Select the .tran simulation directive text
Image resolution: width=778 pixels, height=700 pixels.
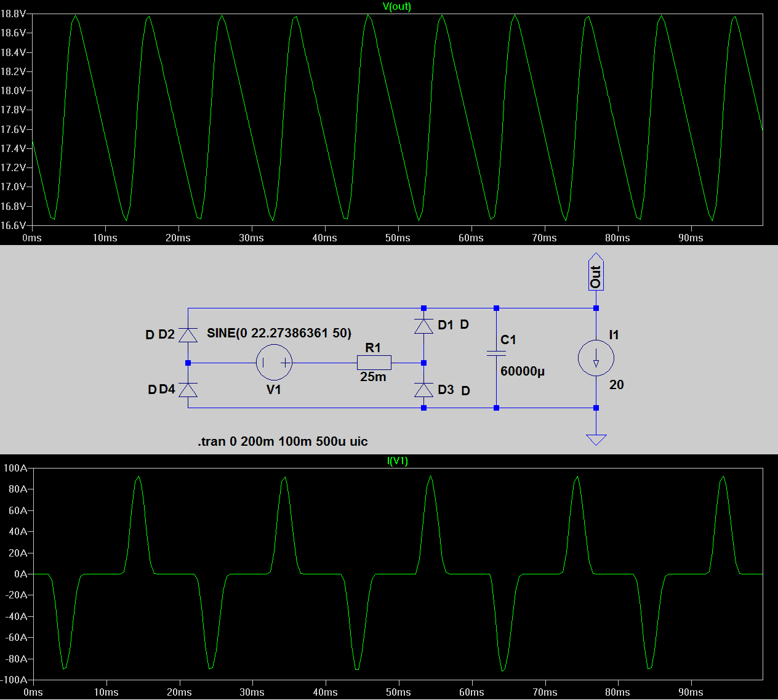(283, 441)
